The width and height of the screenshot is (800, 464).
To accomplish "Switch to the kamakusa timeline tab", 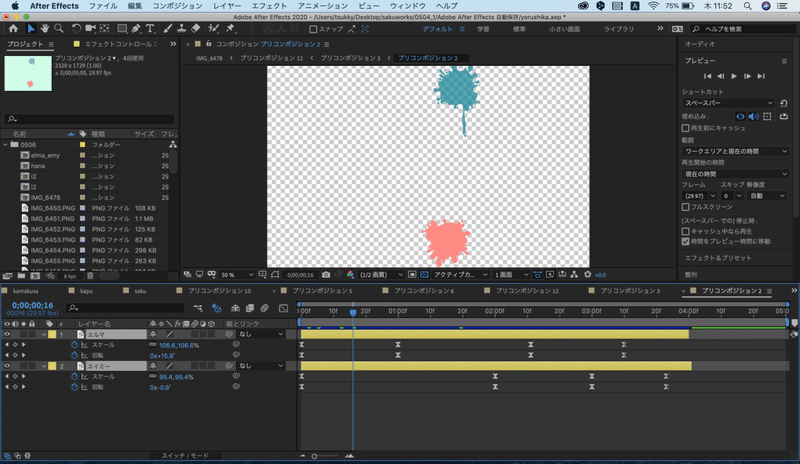I will point(26,291).
